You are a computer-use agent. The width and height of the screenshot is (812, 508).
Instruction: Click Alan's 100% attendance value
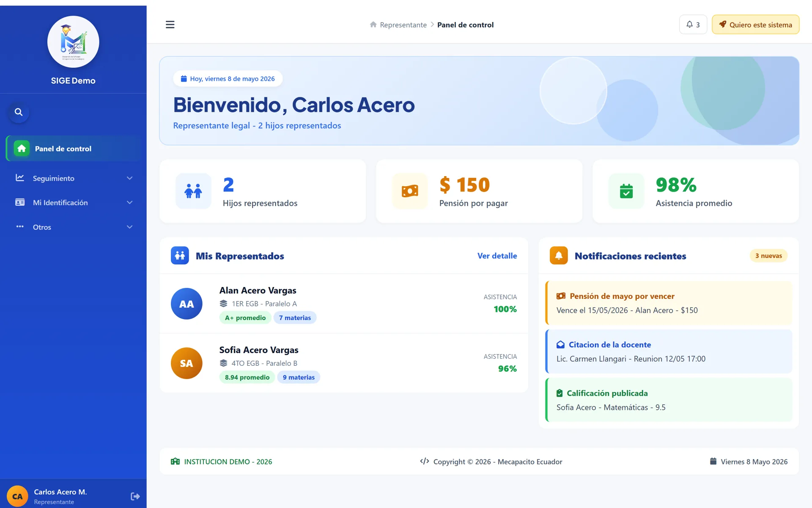(505, 309)
